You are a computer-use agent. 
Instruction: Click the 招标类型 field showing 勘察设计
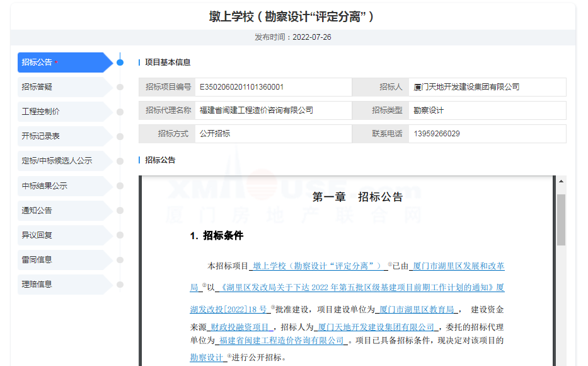tap(487, 110)
